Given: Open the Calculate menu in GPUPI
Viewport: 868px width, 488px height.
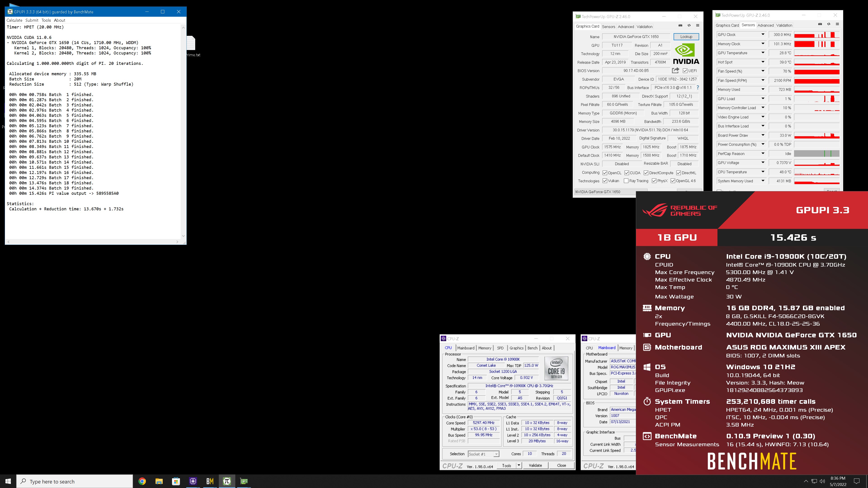Looking at the screenshot, I should [x=14, y=20].
